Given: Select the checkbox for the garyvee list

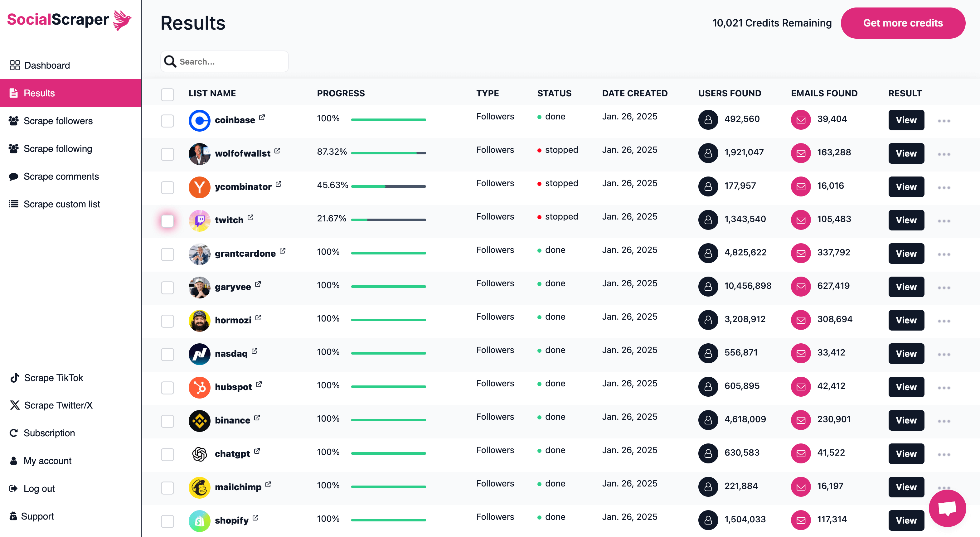Looking at the screenshot, I should tap(167, 288).
